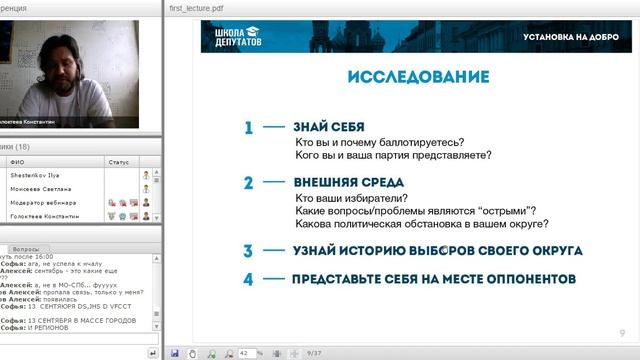Click Модератор вебинара's microphone-off status icon
This screenshot has width=640, height=360.
point(112,202)
